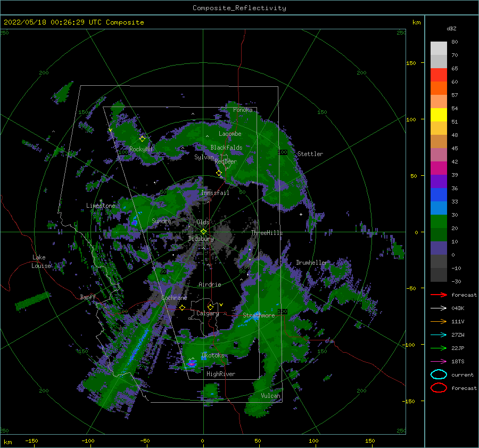Image resolution: width=479 pixels, height=448 pixels.
Task: Click the RockyMH label
Action: point(141,149)
